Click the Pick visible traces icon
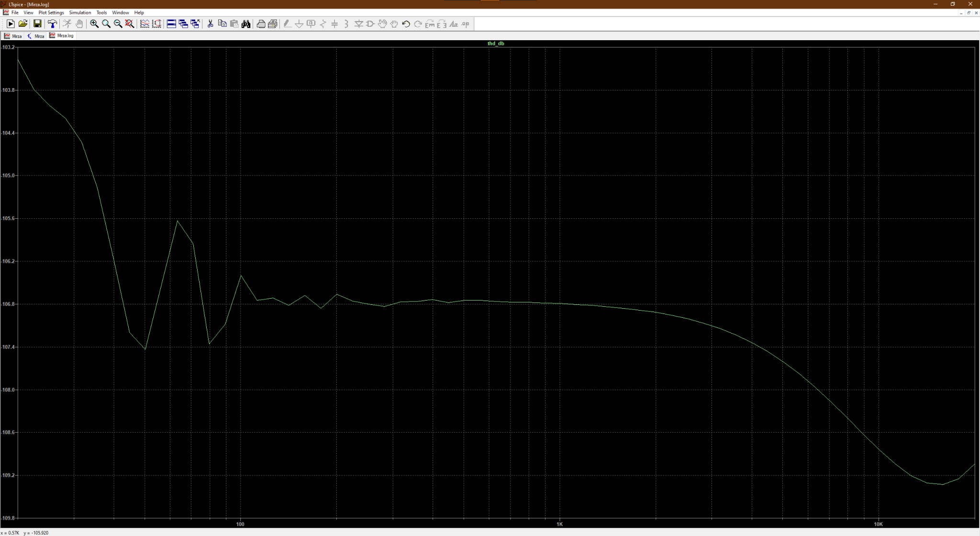Image resolution: width=980 pixels, height=536 pixels. [156, 24]
